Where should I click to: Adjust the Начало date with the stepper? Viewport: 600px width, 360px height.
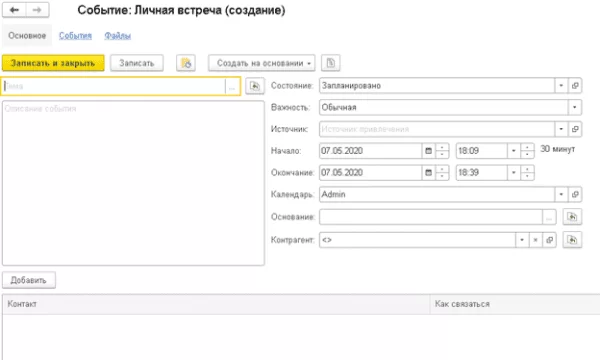[442, 151]
